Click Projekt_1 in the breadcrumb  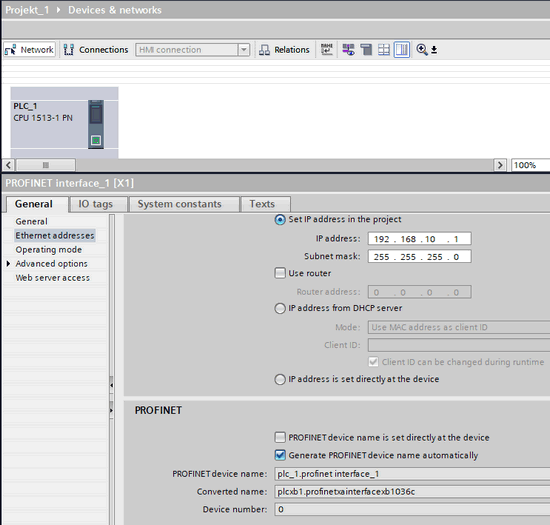[27, 10]
